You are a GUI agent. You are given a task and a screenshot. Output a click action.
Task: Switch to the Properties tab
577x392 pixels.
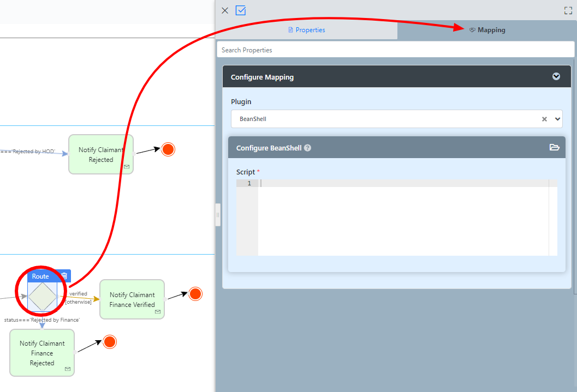(x=306, y=30)
